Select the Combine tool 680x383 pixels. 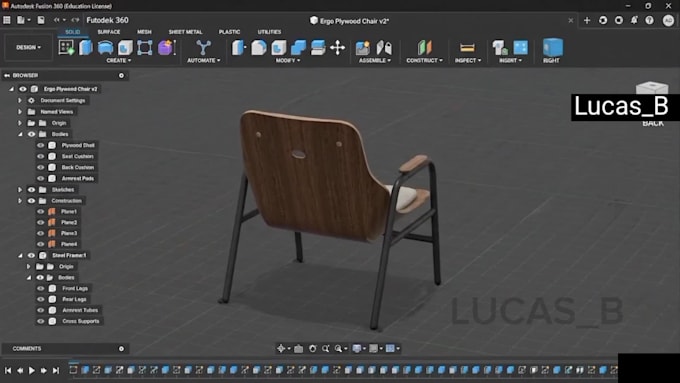click(x=298, y=48)
